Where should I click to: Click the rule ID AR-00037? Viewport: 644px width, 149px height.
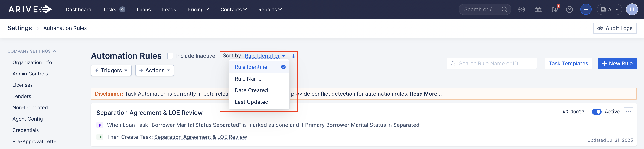click(x=573, y=112)
